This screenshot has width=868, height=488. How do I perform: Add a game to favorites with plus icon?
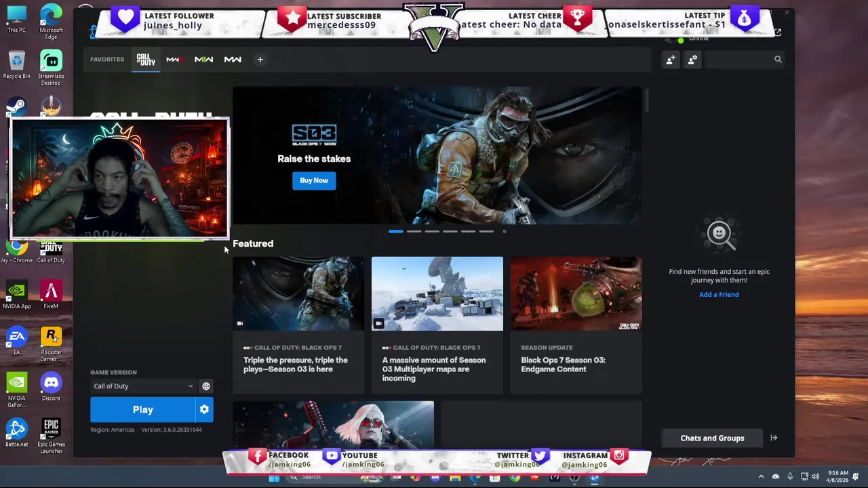(260, 60)
